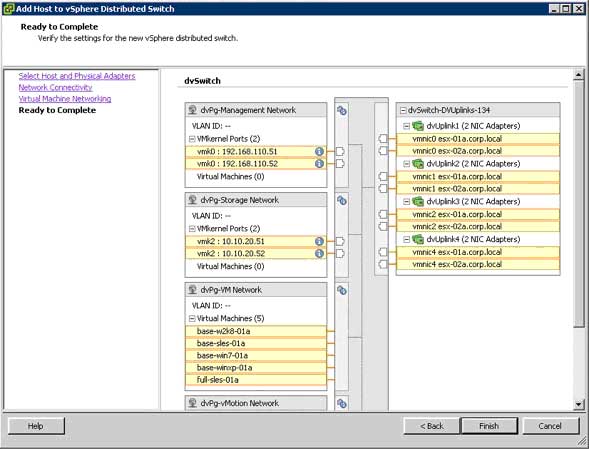This screenshot has width=589, height=449.
Task: Click link icon next to dvPg-VM Network
Action: (341, 290)
